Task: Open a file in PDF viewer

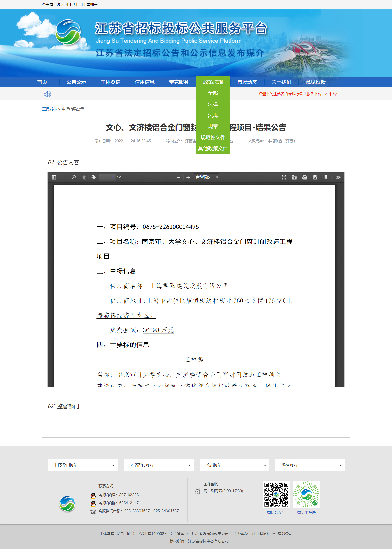Action: pos(294,177)
